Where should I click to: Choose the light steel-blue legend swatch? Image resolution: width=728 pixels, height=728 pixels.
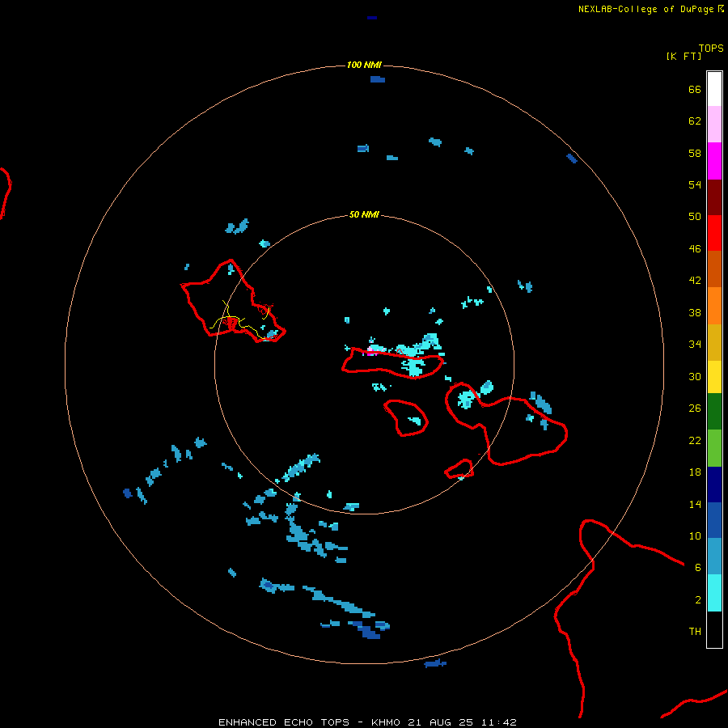point(714,556)
